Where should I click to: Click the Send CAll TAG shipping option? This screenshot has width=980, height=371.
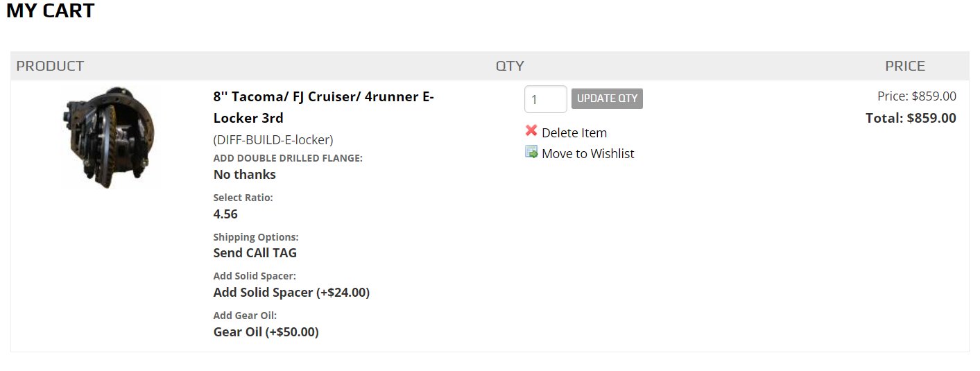(255, 252)
